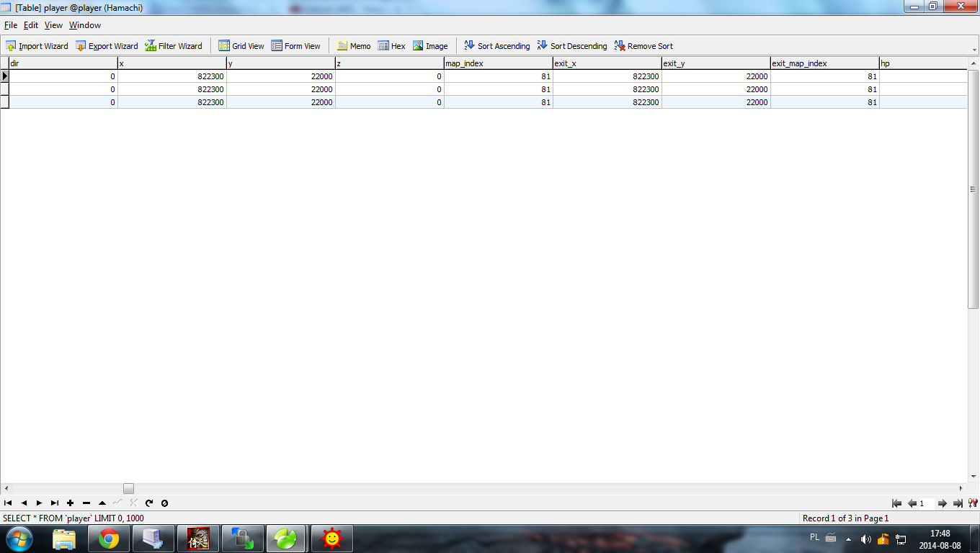The width and height of the screenshot is (980, 553).
Task: Click Record 1 of 3 status text
Action: coord(845,518)
